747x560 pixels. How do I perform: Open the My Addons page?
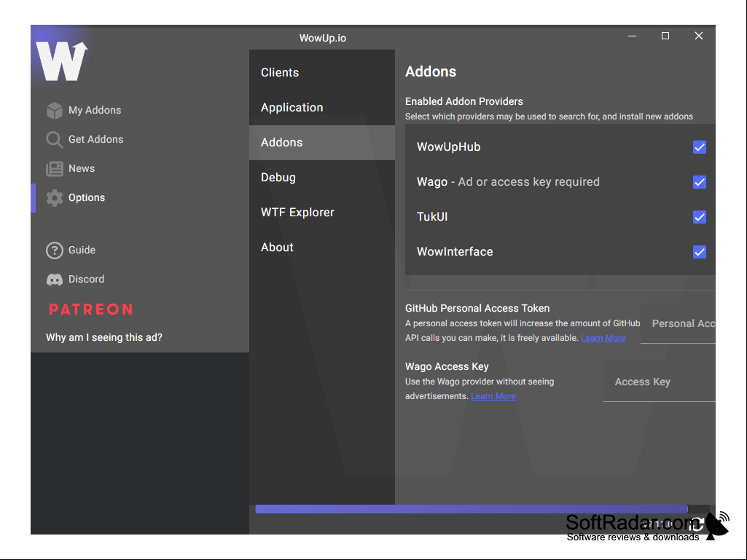tap(95, 110)
